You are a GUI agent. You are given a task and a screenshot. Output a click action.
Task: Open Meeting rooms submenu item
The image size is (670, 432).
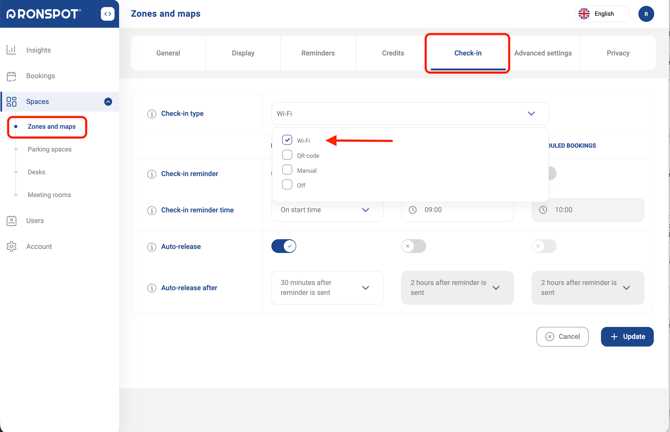click(49, 195)
